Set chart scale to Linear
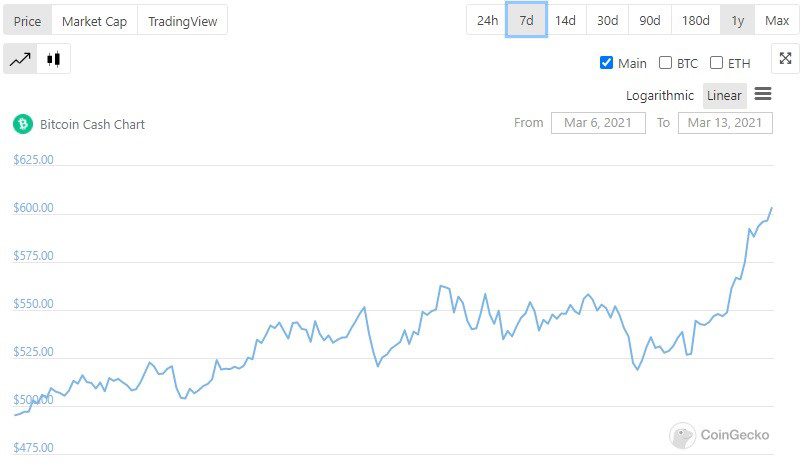Screen dimensions: 808x468 pos(724,96)
